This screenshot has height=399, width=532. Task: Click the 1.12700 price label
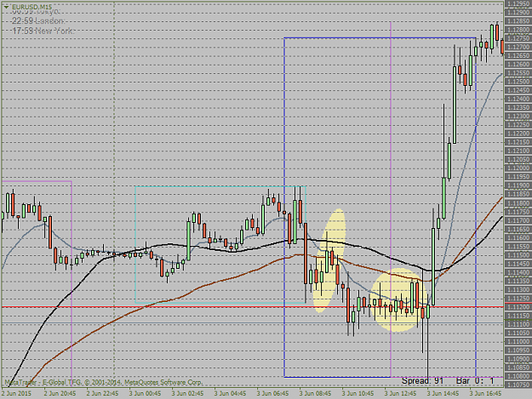(518, 47)
